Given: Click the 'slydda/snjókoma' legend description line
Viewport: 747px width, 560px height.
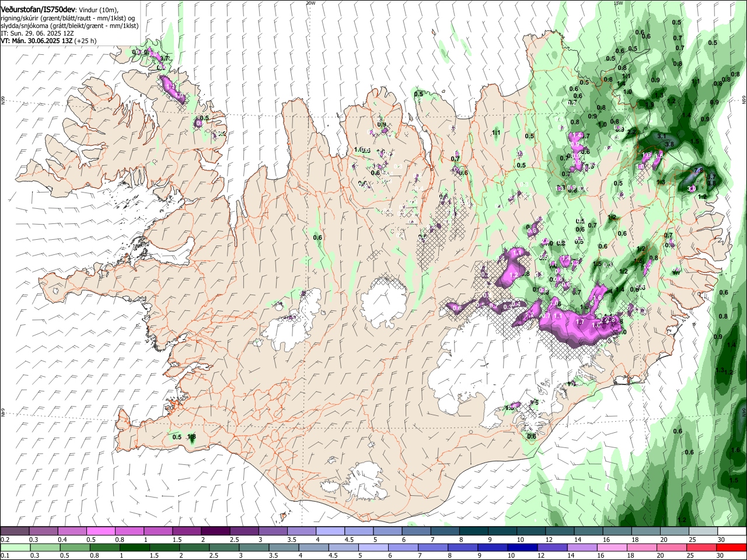Looking at the screenshot, I should pyautogui.click(x=70, y=26).
